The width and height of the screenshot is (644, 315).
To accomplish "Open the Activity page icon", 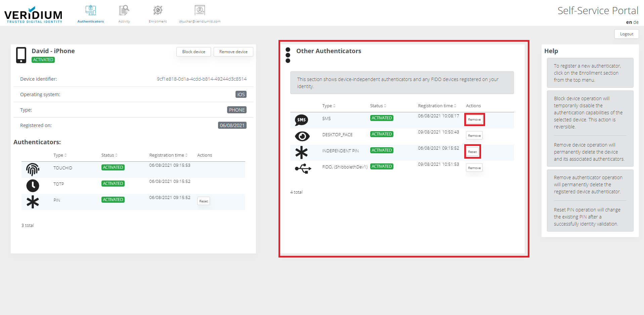I will click(124, 10).
